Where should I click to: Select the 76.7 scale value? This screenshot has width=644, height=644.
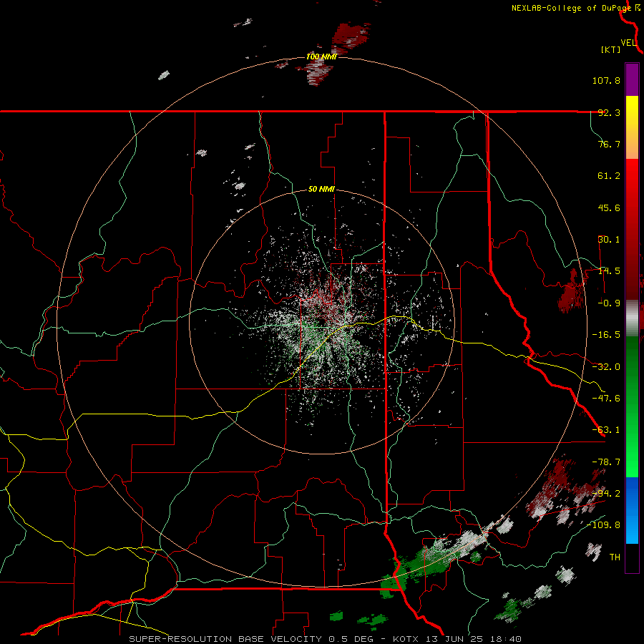point(609,144)
